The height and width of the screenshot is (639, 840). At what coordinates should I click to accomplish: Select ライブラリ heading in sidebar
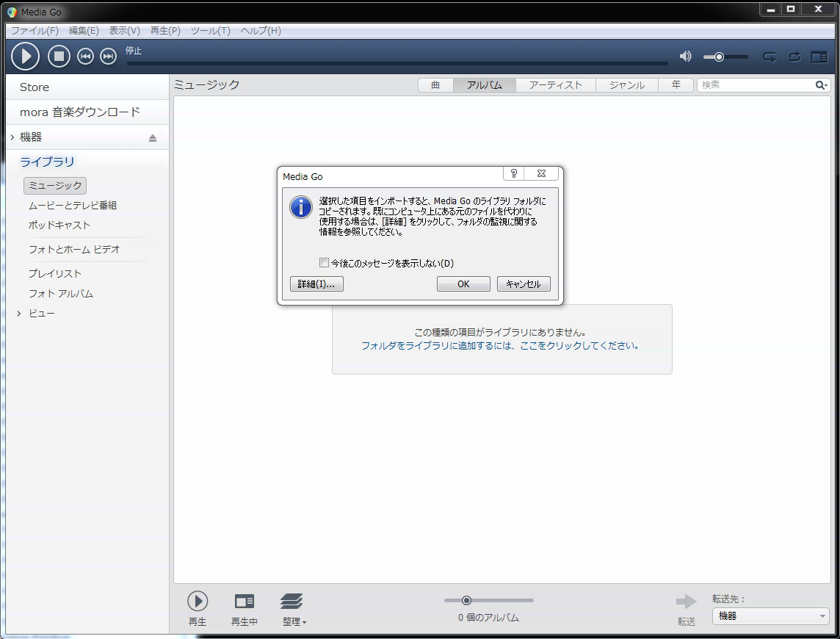[x=47, y=162]
